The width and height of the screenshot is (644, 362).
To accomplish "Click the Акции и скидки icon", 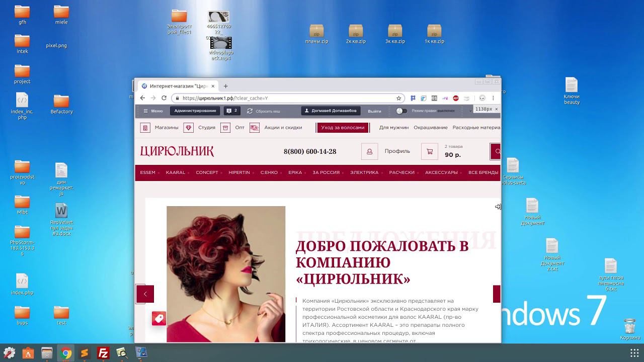I will pos(255,128).
